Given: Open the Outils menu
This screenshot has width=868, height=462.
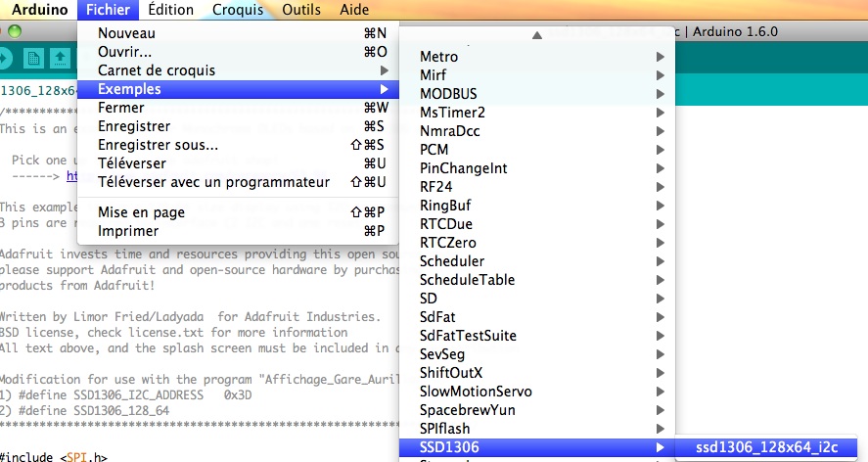Looking at the screenshot, I should pos(301,10).
